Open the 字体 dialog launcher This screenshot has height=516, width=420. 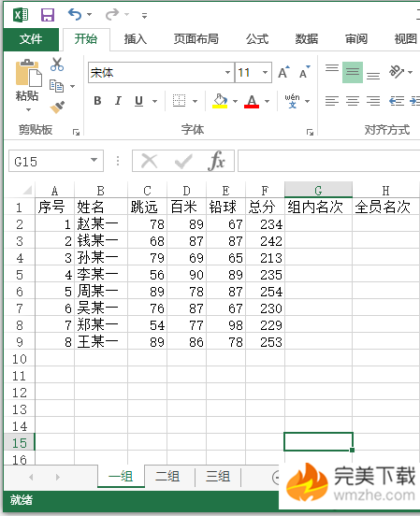(x=310, y=133)
